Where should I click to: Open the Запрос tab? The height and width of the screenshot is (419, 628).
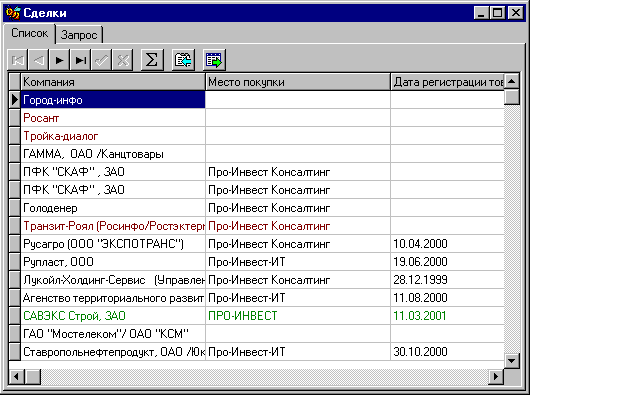(x=79, y=35)
